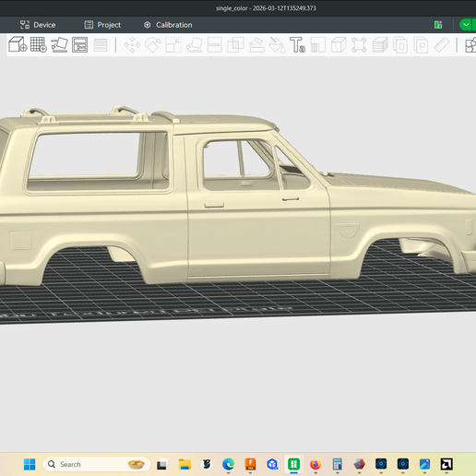Select the Scale gizmo tool
476x476 pixels.
click(x=173, y=45)
